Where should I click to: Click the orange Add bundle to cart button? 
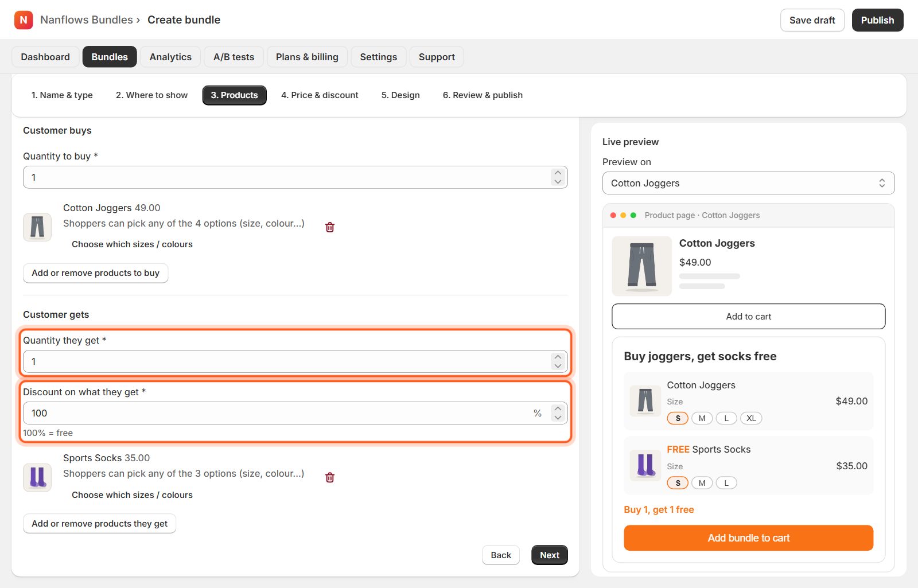pyautogui.click(x=748, y=538)
